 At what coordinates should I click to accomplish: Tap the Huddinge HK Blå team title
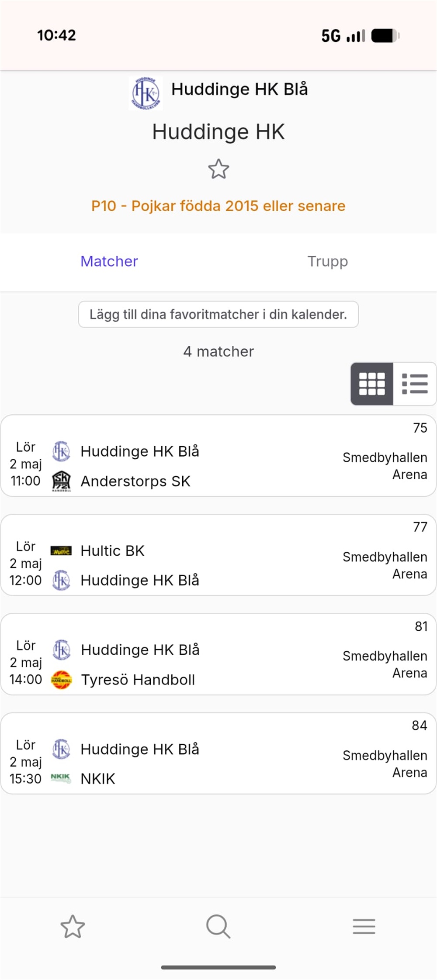coord(239,89)
